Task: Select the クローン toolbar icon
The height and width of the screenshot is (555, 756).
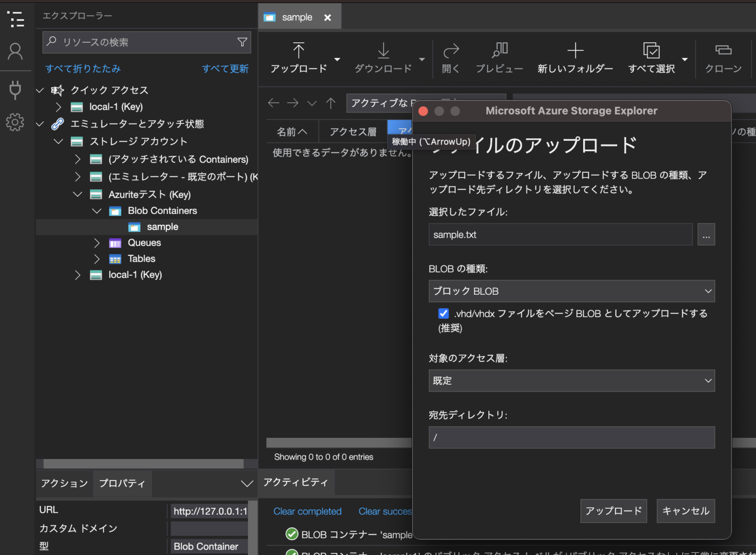Action: click(x=723, y=58)
